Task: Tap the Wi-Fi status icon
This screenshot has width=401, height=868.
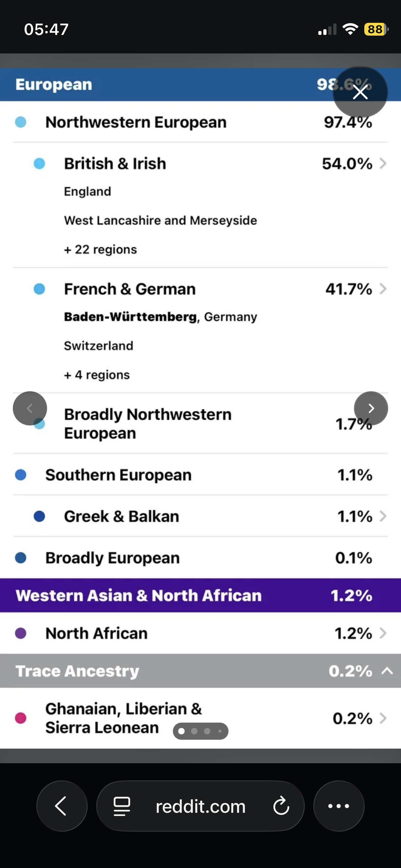Action: pyautogui.click(x=350, y=29)
